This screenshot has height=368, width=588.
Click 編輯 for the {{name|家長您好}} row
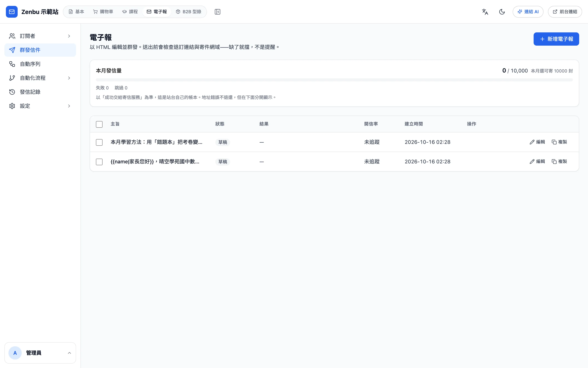click(x=537, y=161)
